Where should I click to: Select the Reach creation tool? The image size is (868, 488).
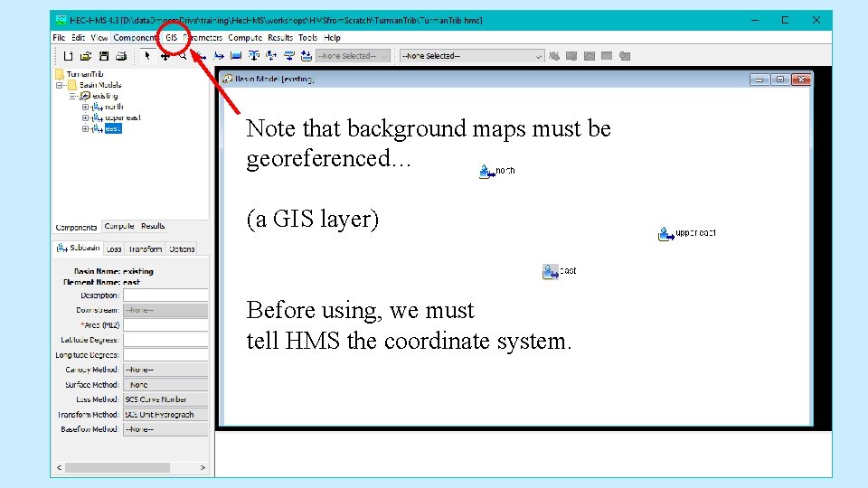coord(219,56)
